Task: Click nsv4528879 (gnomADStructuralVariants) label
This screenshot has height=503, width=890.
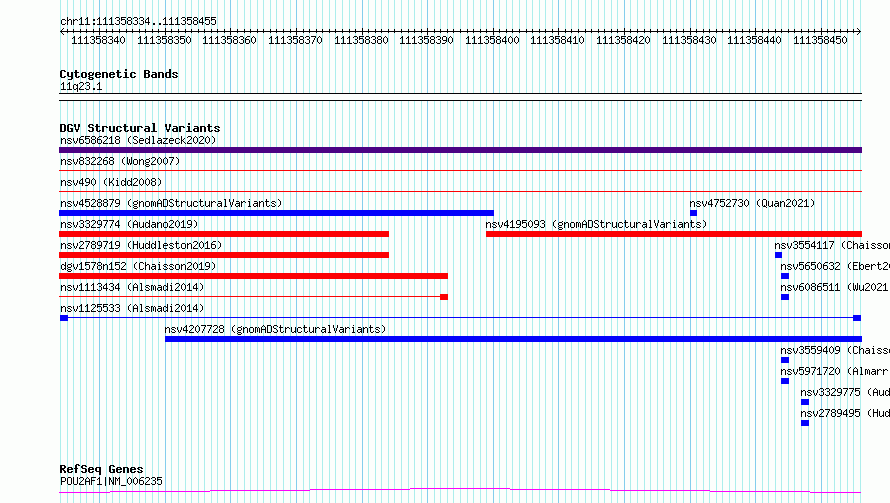Action: coord(171,203)
